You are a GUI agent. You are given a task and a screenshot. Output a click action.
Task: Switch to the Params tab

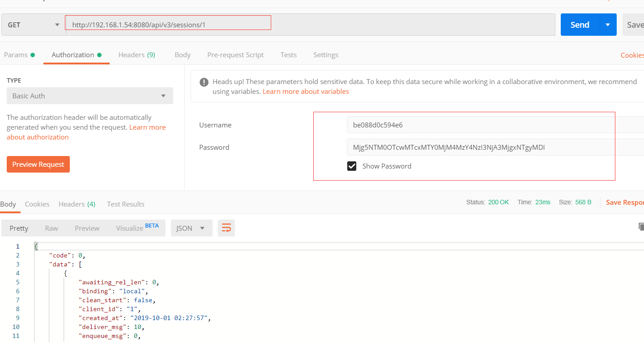click(16, 55)
